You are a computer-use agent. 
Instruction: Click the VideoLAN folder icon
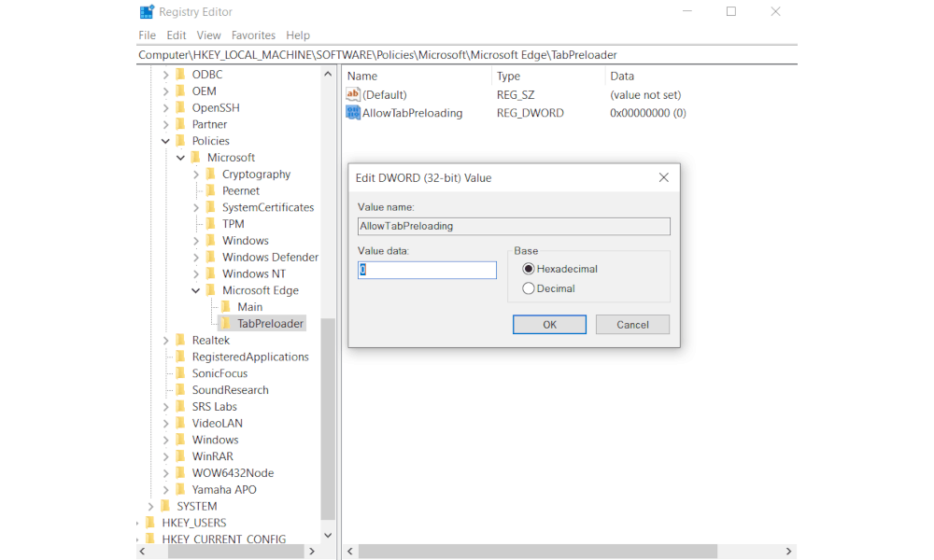pyautogui.click(x=180, y=423)
